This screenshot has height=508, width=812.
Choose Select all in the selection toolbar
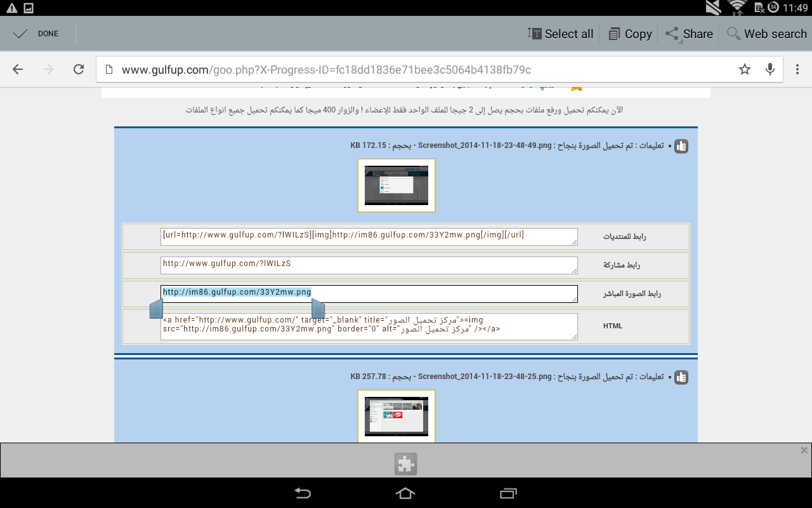coord(561,34)
